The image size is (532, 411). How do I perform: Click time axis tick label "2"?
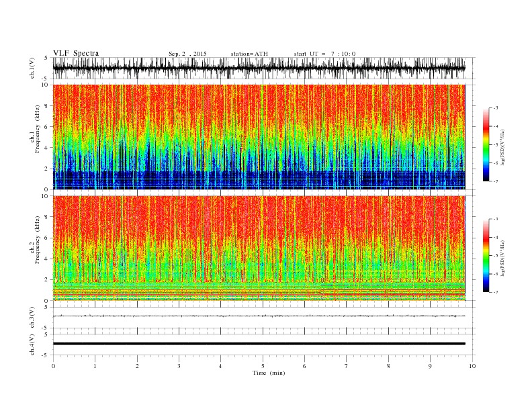[x=137, y=366]
